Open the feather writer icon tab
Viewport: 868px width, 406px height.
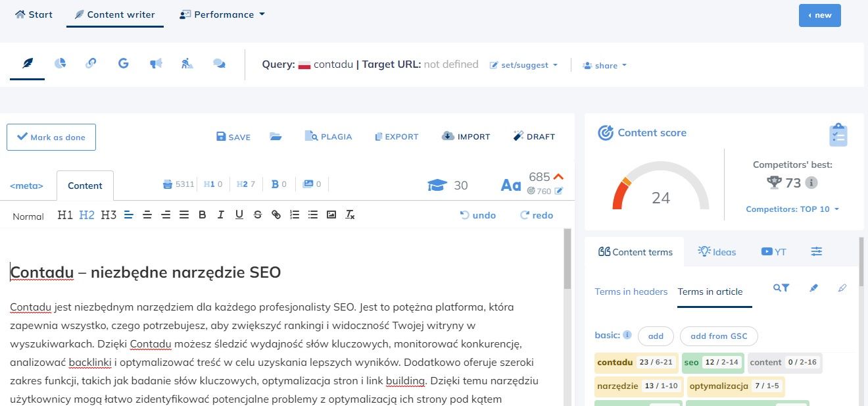coord(28,63)
